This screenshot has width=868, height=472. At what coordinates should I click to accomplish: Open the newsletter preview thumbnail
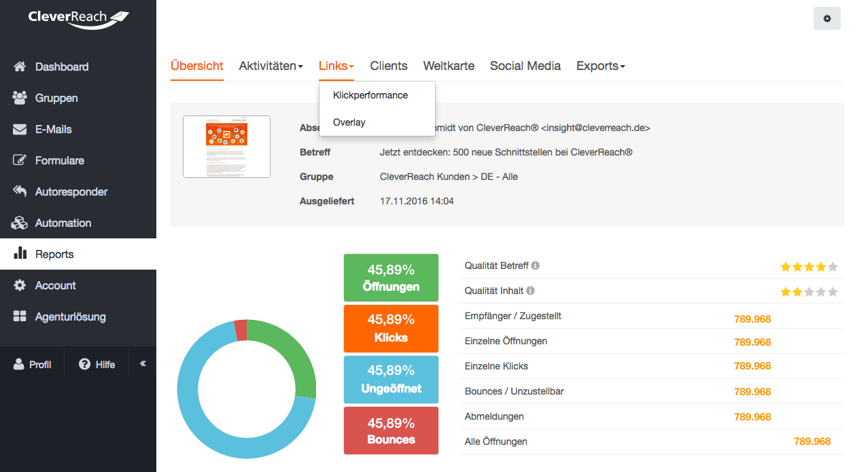(x=226, y=147)
